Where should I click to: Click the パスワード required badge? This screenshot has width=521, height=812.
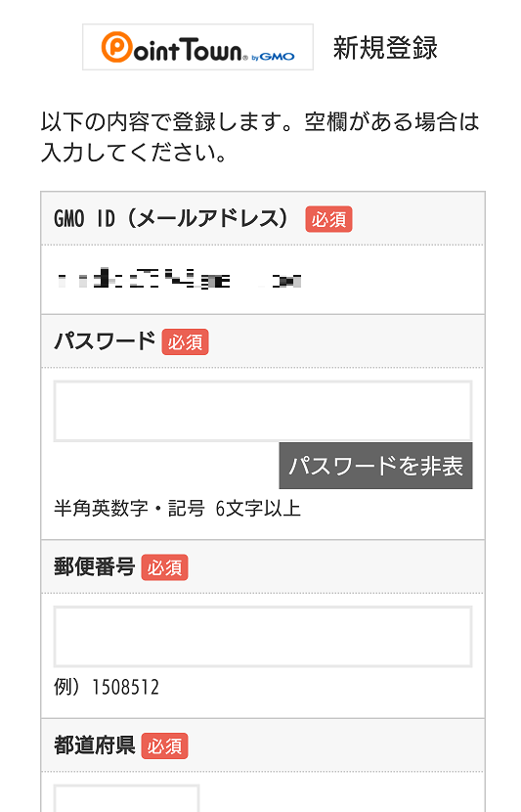pos(185,341)
